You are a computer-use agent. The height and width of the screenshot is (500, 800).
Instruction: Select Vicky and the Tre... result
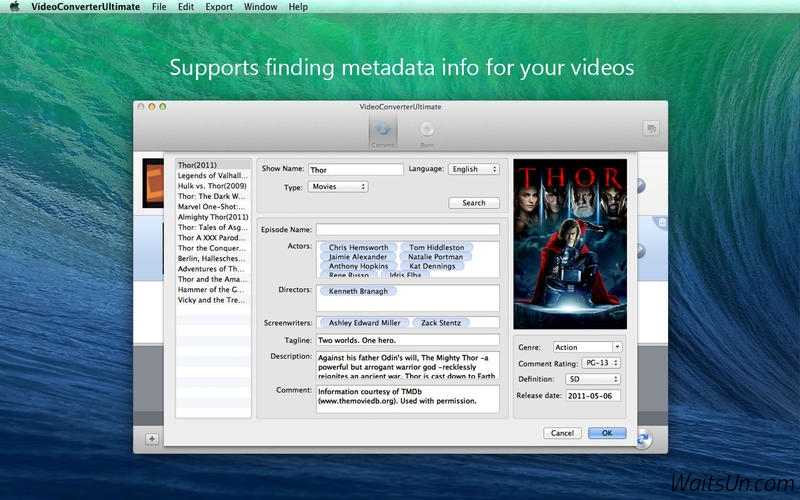(x=213, y=300)
